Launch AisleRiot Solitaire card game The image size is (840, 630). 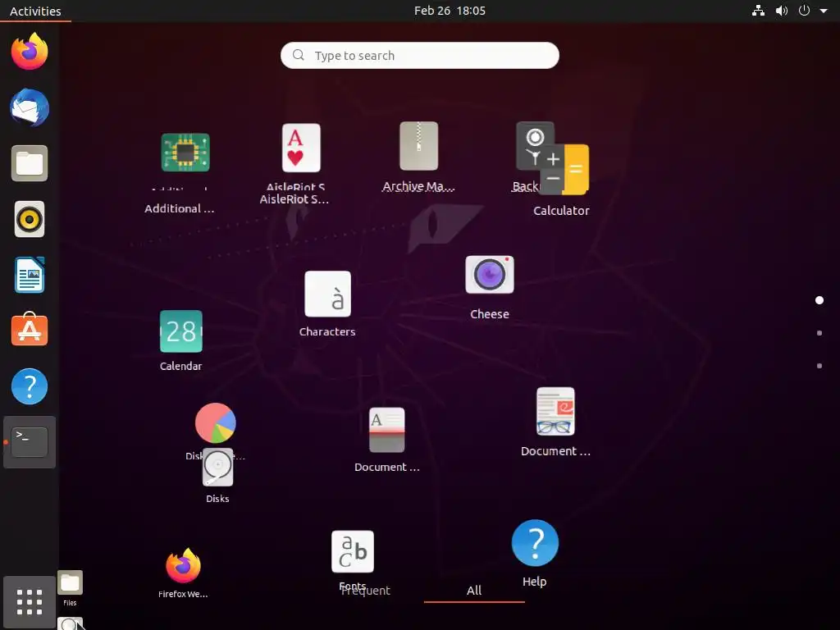301,148
